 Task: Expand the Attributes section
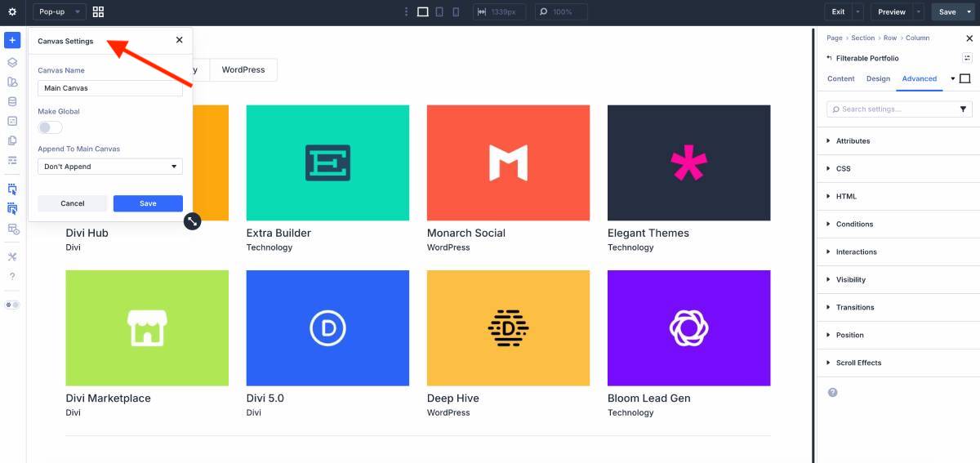897,141
